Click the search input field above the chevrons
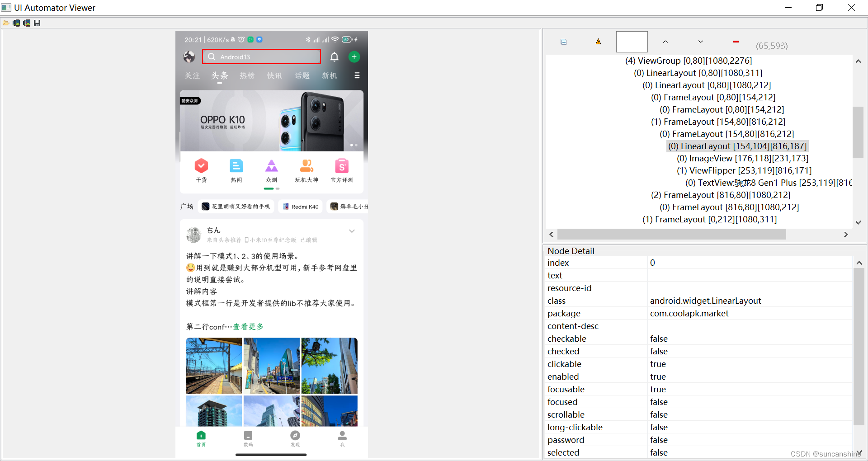The image size is (868, 461). tap(631, 41)
